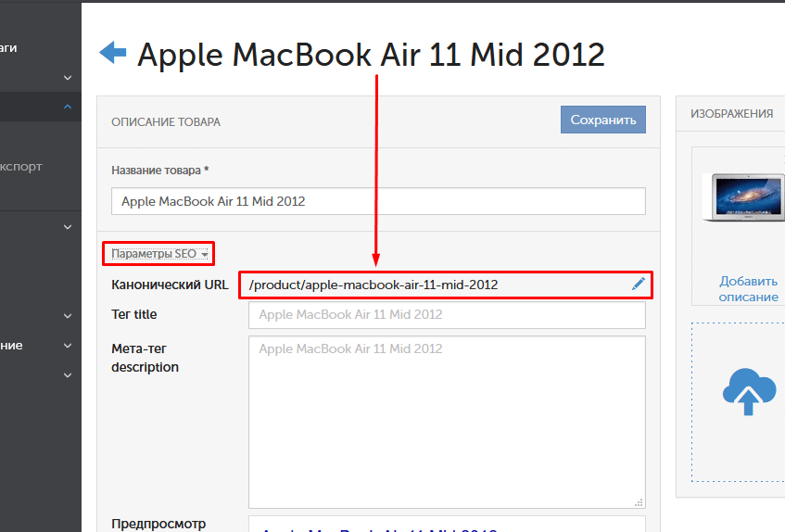Select the MacBook product image thumbnail

pos(744,197)
